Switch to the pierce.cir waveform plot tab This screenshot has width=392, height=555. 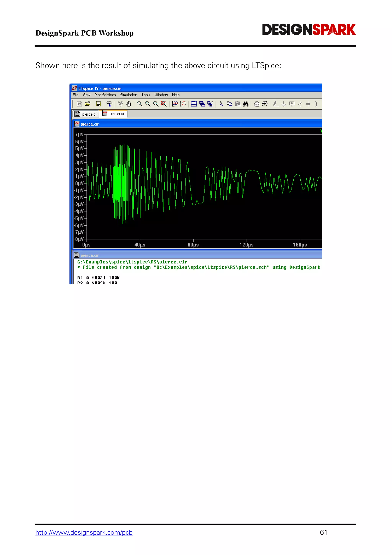click(x=113, y=114)
